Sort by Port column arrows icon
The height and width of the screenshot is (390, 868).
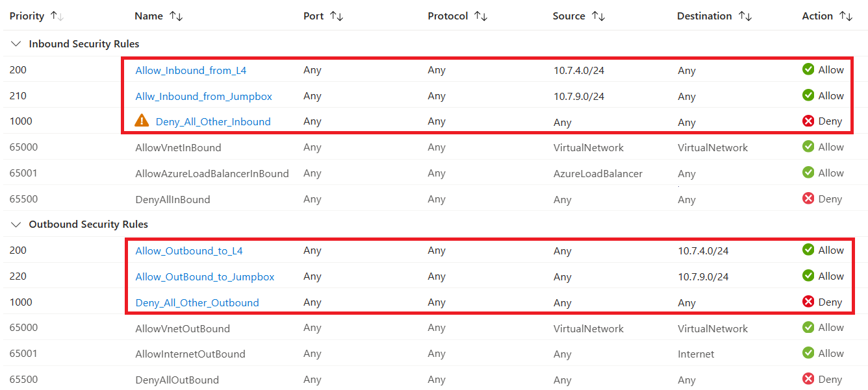[337, 16]
